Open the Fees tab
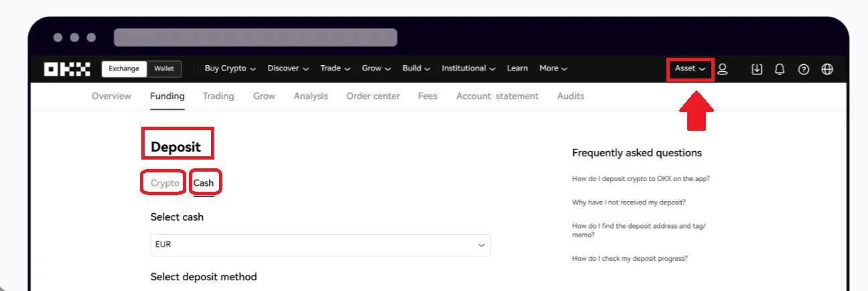Image resolution: width=868 pixels, height=291 pixels. coord(428,96)
